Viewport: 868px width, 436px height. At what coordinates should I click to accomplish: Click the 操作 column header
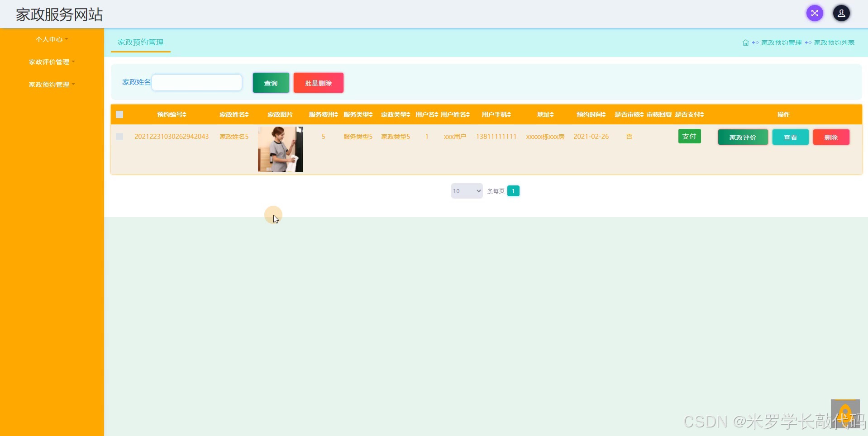pyautogui.click(x=783, y=114)
